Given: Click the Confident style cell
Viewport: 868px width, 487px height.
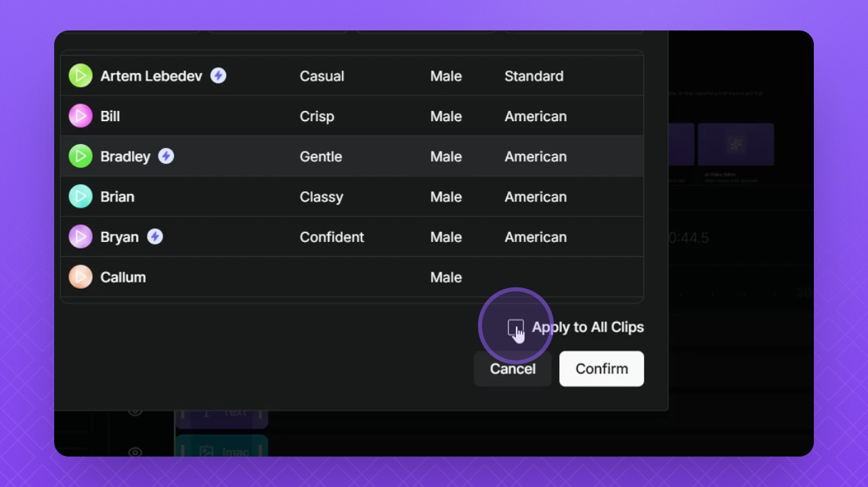Looking at the screenshot, I should [x=332, y=237].
